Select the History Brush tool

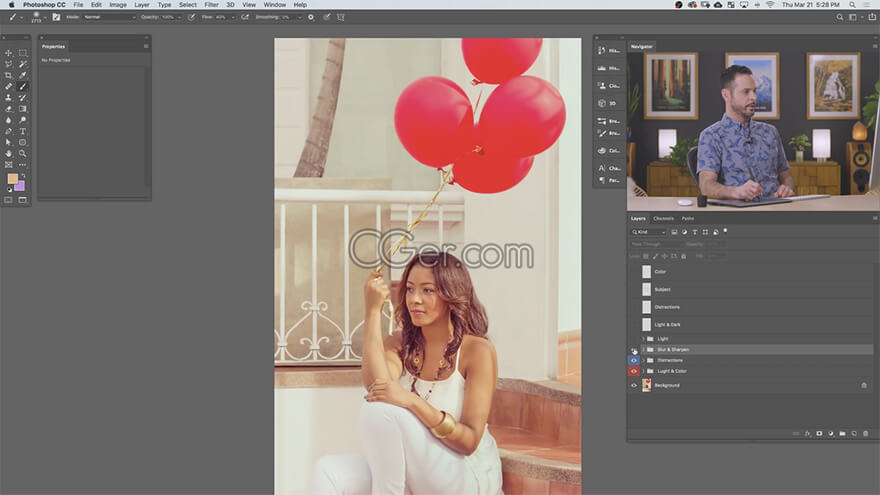[22, 98]
